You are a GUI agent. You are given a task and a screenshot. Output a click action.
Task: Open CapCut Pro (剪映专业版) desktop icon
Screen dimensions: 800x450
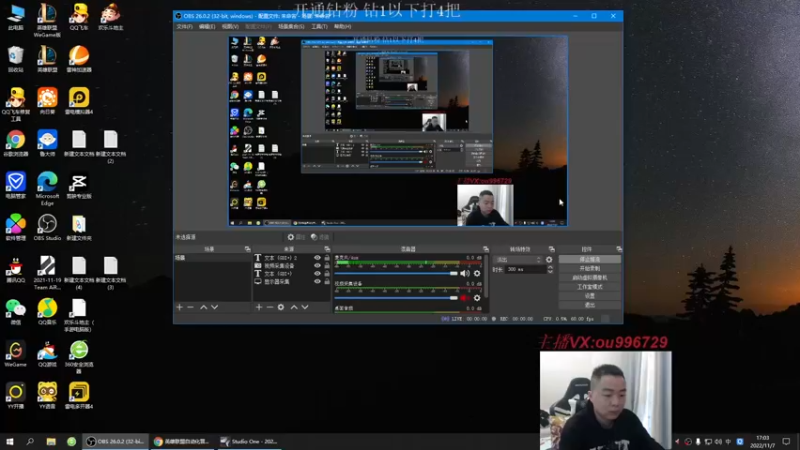(x=79, y=186)
